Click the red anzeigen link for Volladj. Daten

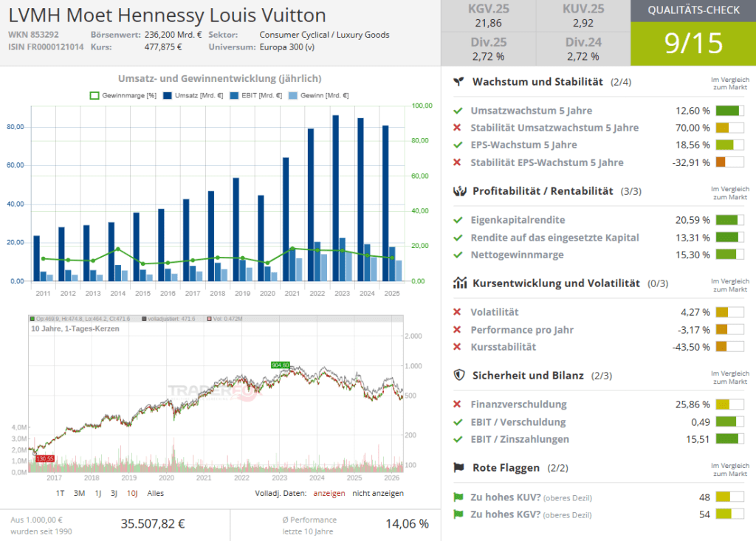tap(329, 493)
